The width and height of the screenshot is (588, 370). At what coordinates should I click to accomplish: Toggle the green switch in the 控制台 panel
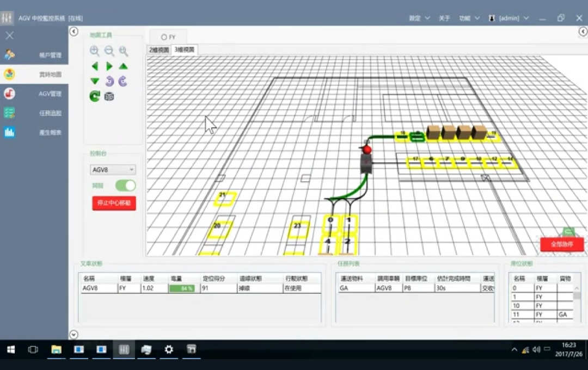point(125,186)
